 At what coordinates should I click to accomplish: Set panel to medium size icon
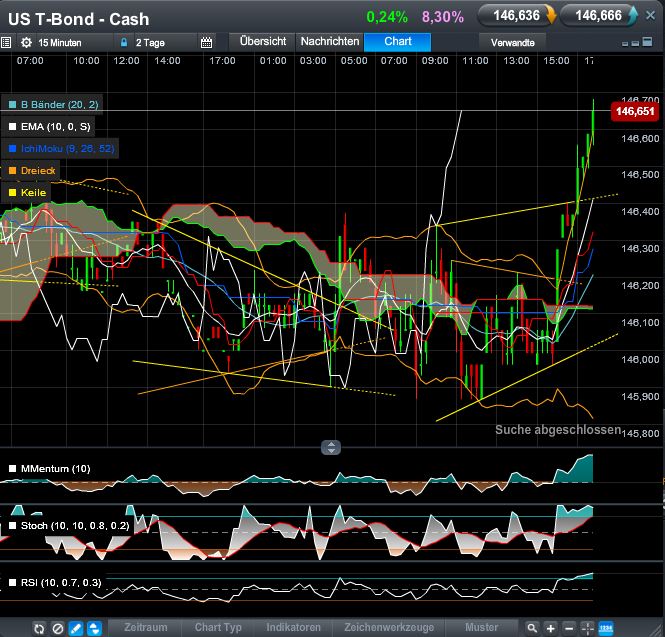(635, 43)
